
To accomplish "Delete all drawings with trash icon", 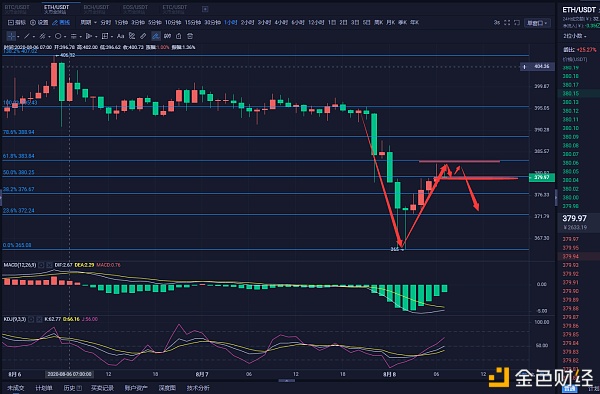I will pos(190,36).
